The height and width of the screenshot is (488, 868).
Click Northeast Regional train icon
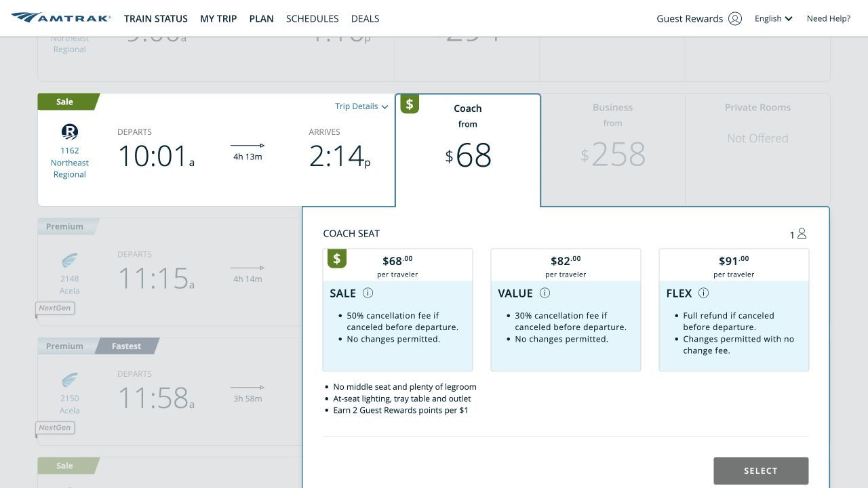pyautogui.click(x=70, y=132)
